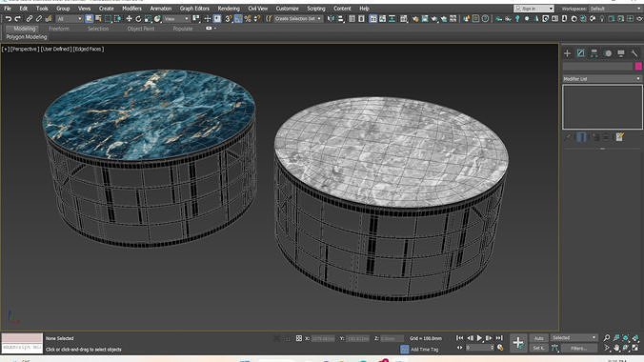Click the Mirror tool icon
Image resolution: width=644 pixels, height=362 pixels.
pos(331,19)
